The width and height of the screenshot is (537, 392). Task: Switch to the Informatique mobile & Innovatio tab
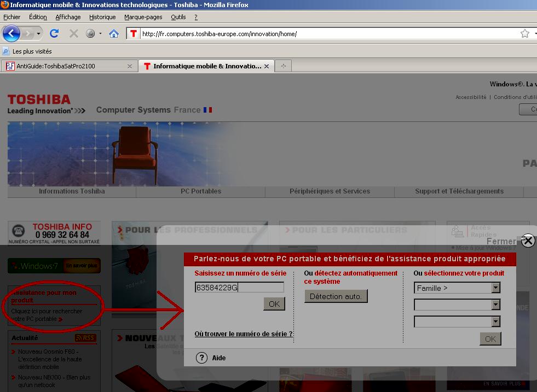pyautogui.click(x=206, y=66)
